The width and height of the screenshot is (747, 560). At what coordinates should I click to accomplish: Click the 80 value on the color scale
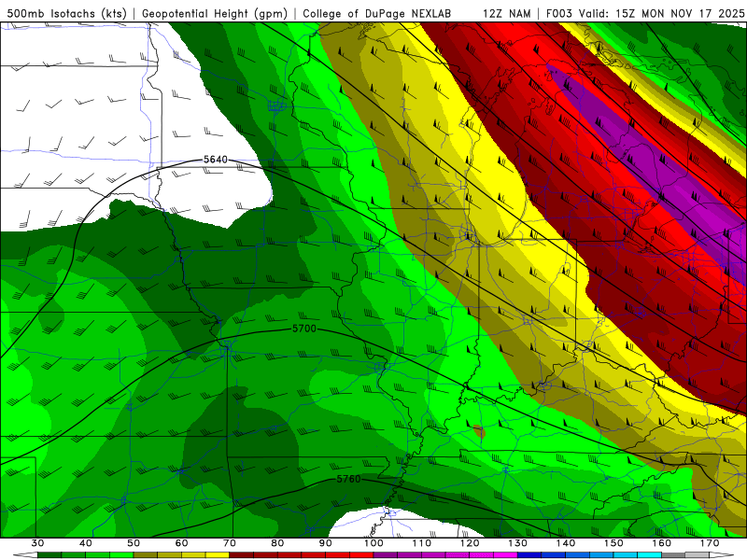pos(277,543)
